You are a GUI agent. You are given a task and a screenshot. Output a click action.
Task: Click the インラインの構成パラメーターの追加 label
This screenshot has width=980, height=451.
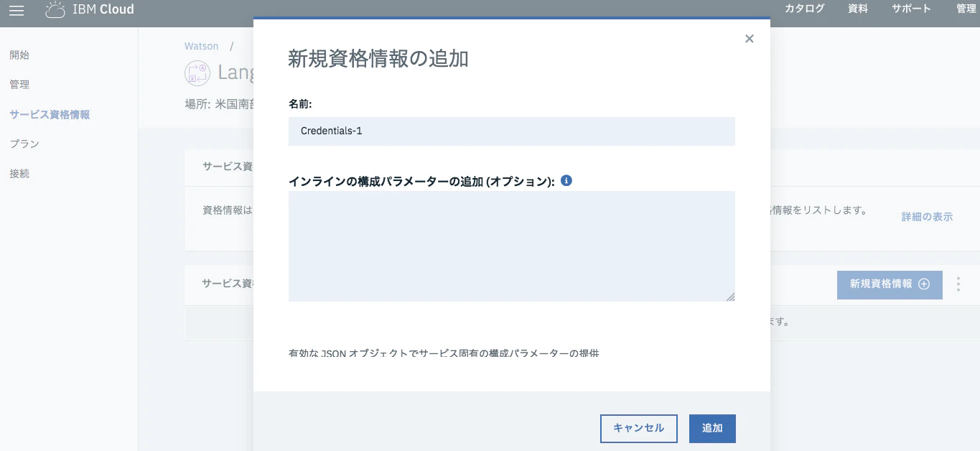[421, 182]
